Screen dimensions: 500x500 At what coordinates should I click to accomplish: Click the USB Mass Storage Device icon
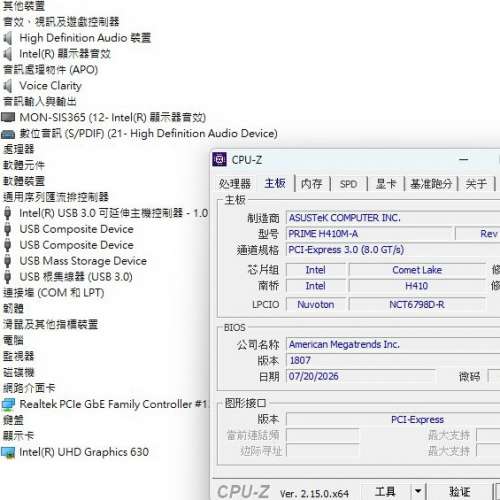tap(7, 261)
